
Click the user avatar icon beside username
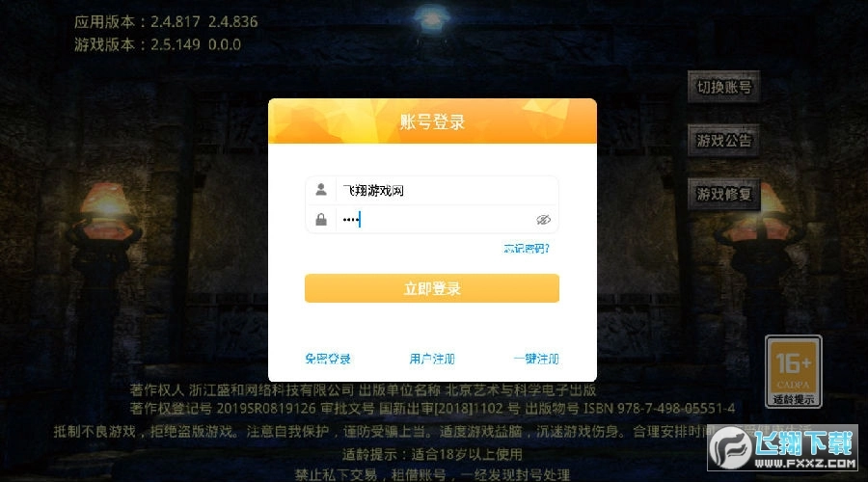(x=320, y=190)
